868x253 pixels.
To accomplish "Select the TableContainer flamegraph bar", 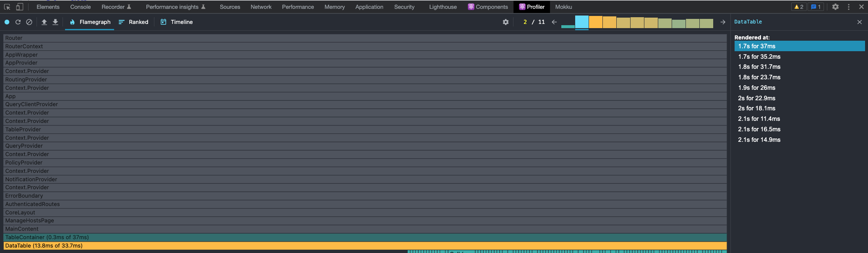I will click(365, 237).
